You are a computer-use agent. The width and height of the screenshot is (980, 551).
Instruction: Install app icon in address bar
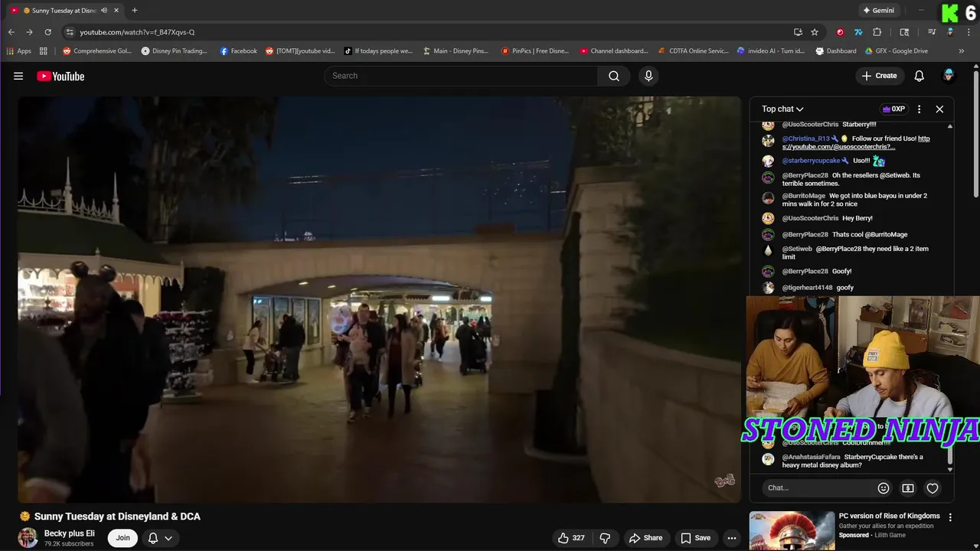point(798,32)
